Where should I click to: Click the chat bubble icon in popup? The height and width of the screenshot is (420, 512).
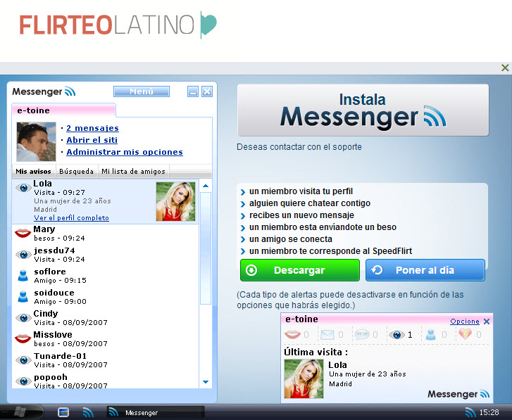click(x=362, y=335)
